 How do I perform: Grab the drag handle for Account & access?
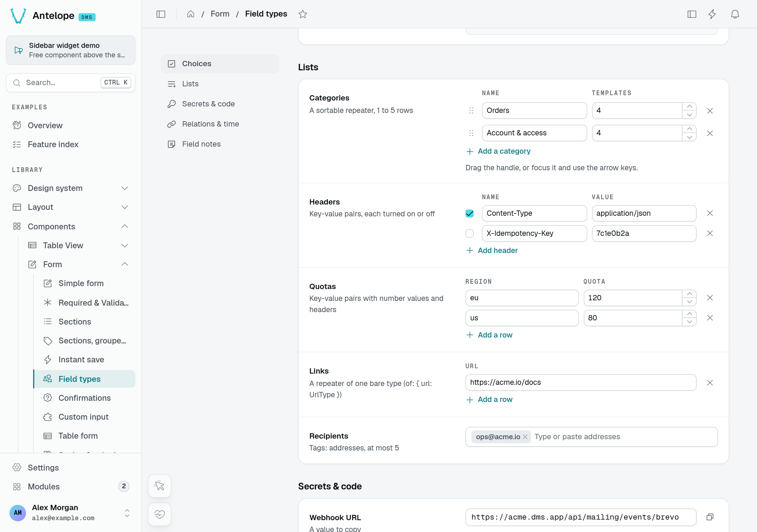(x=471, y=133)
